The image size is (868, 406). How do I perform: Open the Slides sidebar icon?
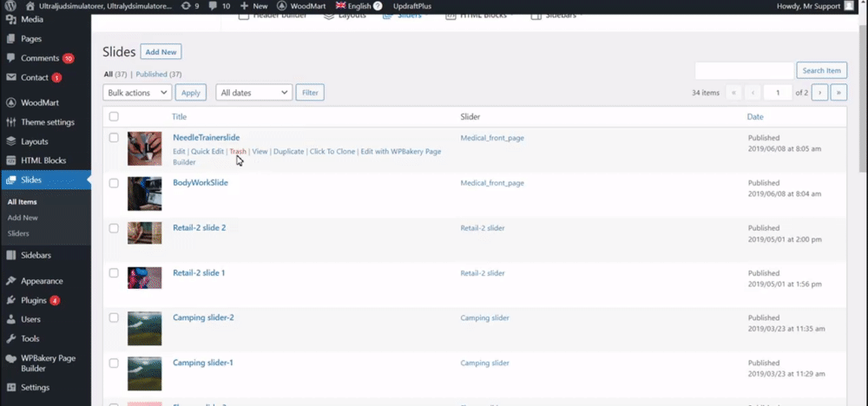(11, 180)
